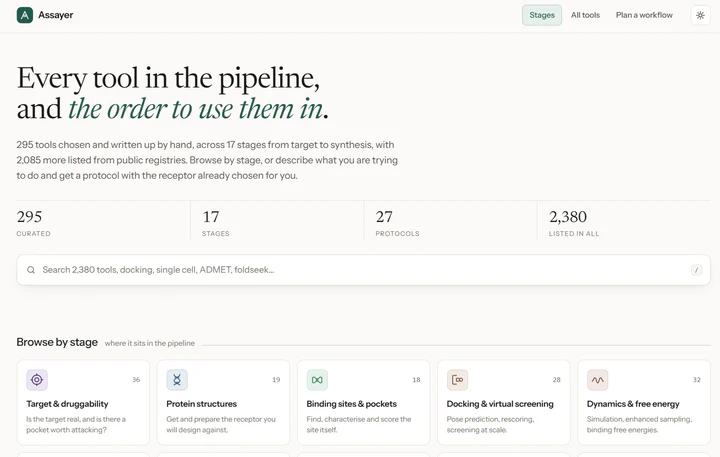720x457 pixels.
Task: Click the 27 Protocols stat
Action: pyautogui.click(x=398, y=223)
